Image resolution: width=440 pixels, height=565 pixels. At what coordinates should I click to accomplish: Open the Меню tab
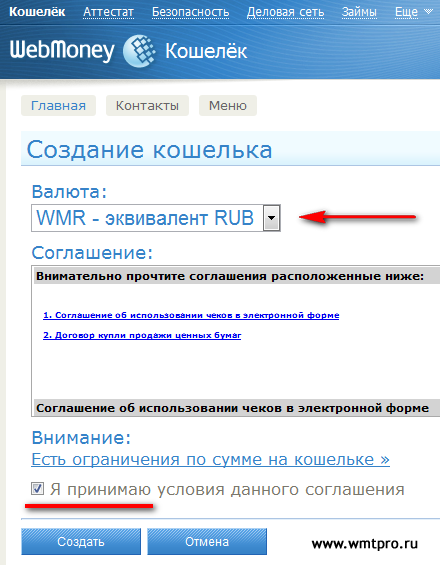tap(228, 106)
